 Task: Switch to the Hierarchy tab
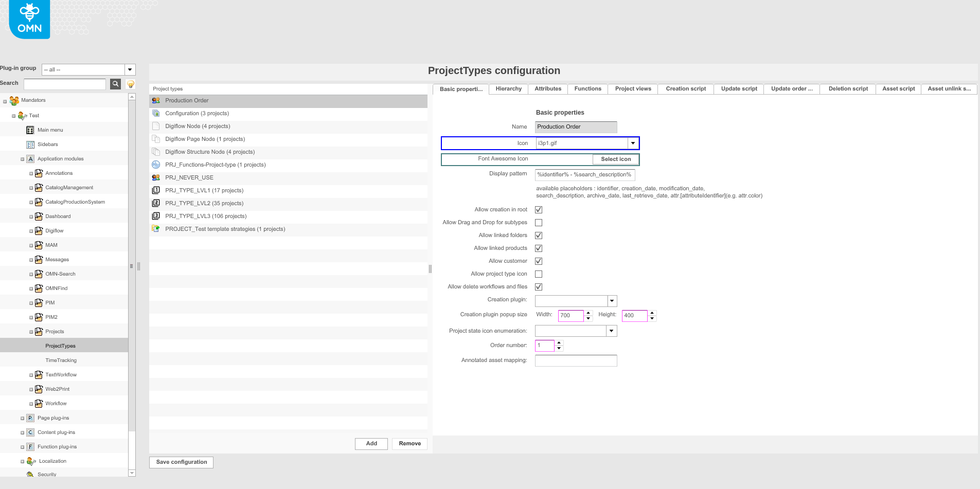(508, 88)
